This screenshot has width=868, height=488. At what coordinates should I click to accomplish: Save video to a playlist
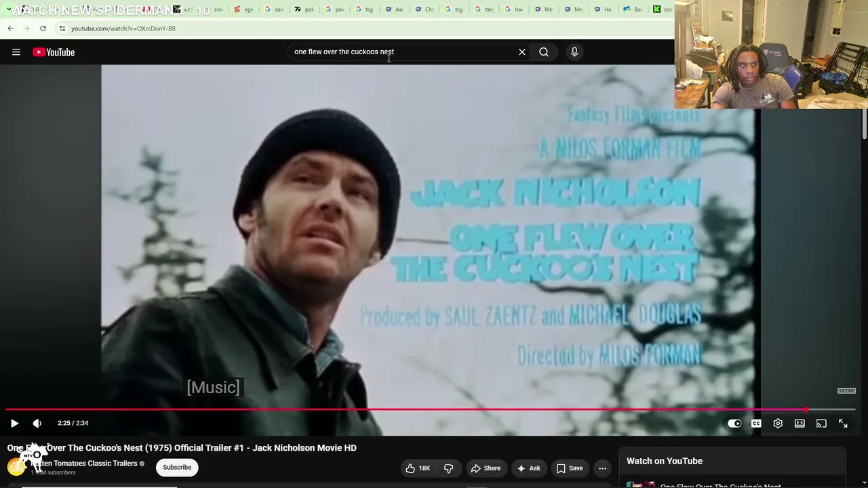570,468
